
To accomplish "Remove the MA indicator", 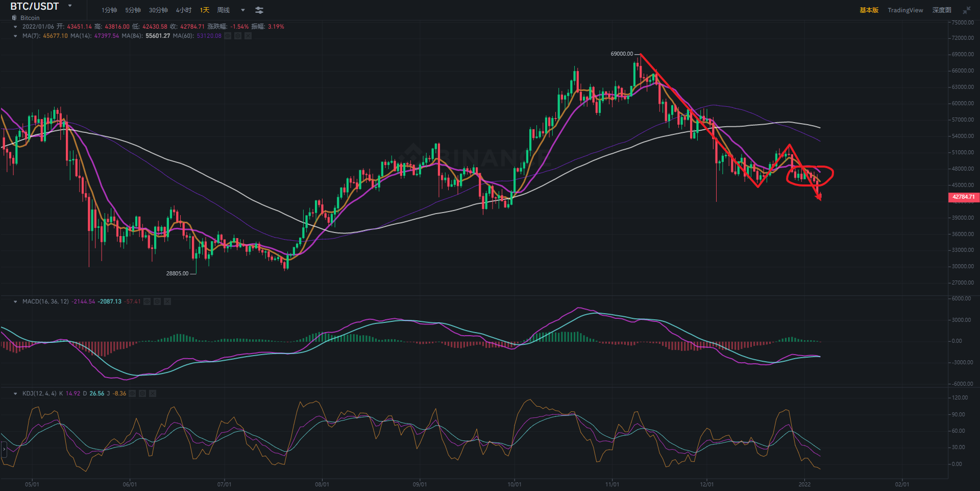I will [248, 36].
